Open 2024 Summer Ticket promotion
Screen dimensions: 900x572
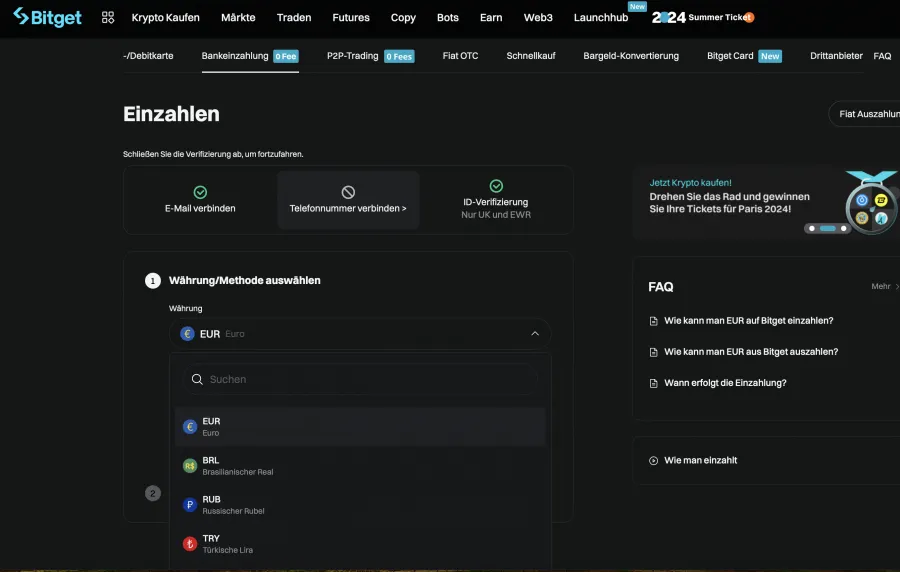703,17
